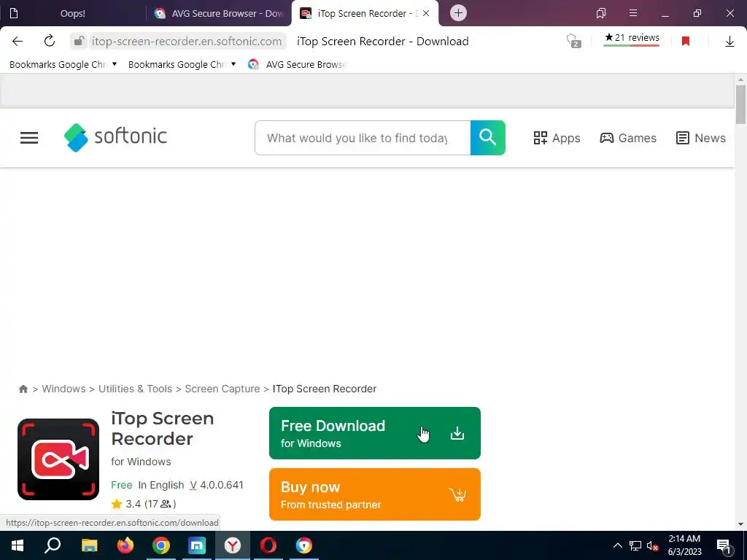The image size is (747, 560).
Task: Launch Opera from the taskbar
Action: coord(268,545)
